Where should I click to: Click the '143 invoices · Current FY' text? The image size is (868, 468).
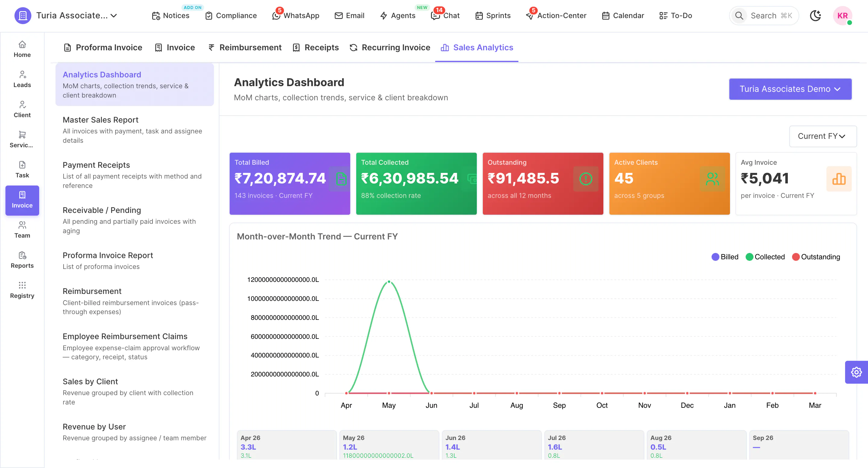pyautogui.click(x=273, y=196)
